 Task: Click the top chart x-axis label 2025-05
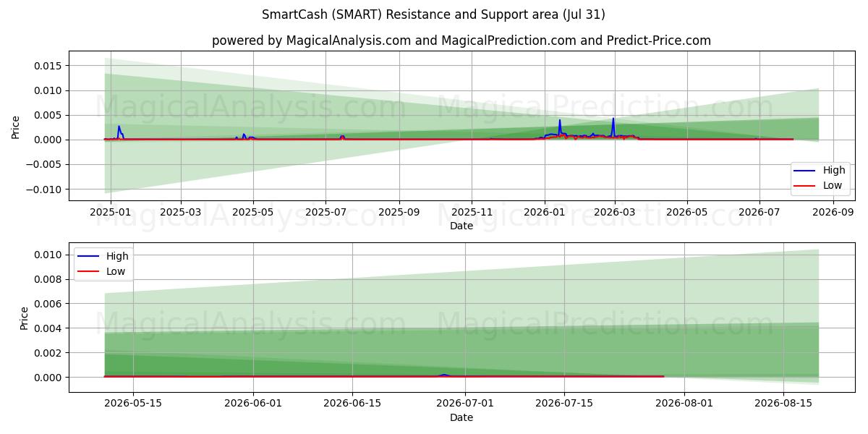tap(252, 213)
